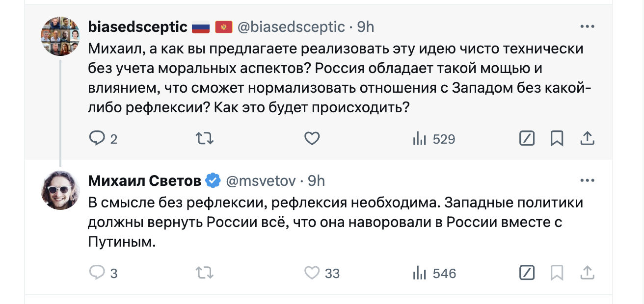Open more options for biasedsceptic's tweet
Viewport: 644px width, 304px height.
tap(587, 26)
